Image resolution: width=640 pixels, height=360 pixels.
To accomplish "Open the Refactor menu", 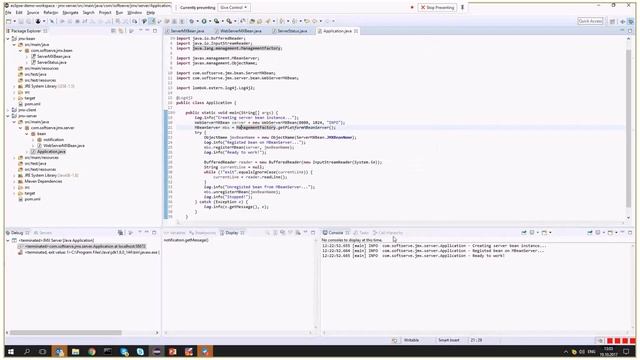I will pos(51,13).
